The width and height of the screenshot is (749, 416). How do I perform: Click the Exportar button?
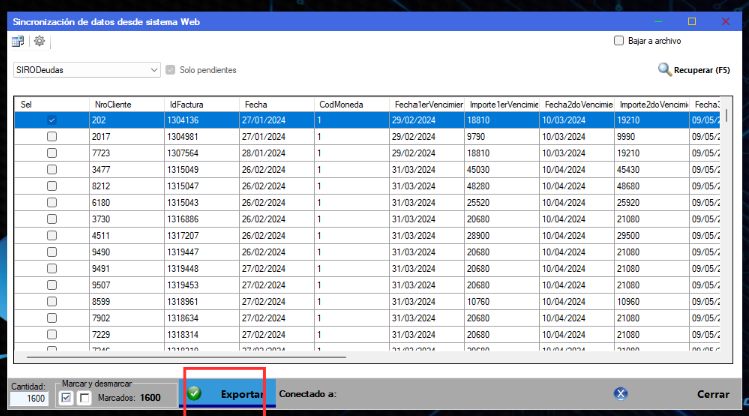pos(227,394)
